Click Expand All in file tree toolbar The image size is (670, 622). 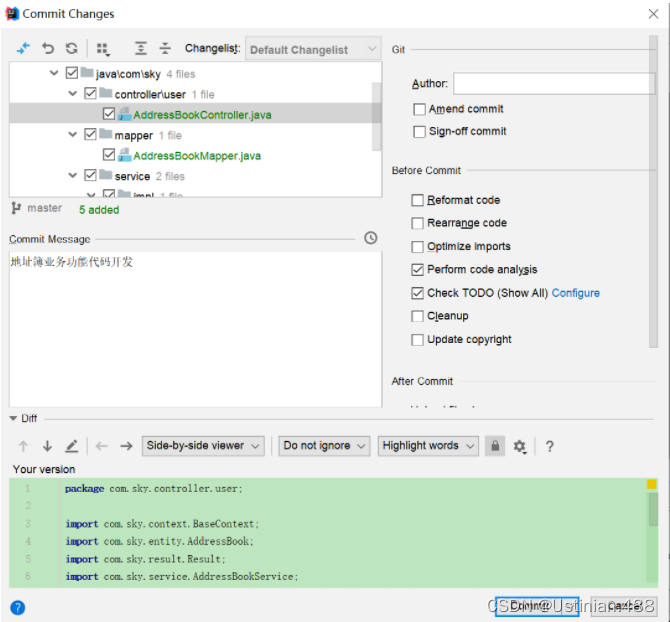click(x=141, y=48)
